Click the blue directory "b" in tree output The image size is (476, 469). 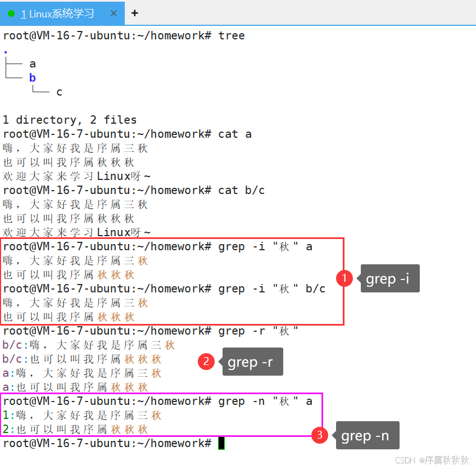click(x=33, y=78)
